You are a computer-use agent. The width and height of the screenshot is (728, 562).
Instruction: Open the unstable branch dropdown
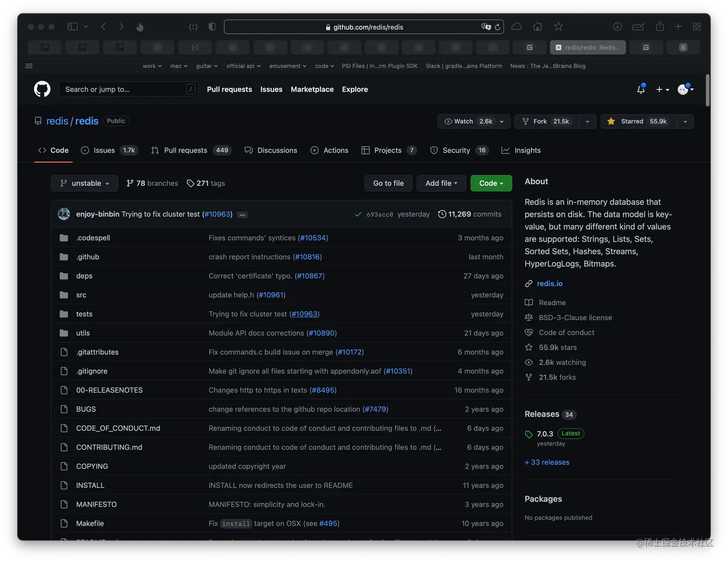click(x=85, y=183)
